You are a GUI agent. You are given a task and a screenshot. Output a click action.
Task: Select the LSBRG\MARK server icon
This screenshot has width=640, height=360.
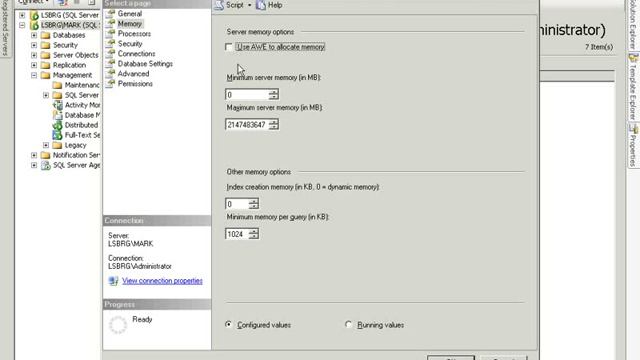point(35,25)
